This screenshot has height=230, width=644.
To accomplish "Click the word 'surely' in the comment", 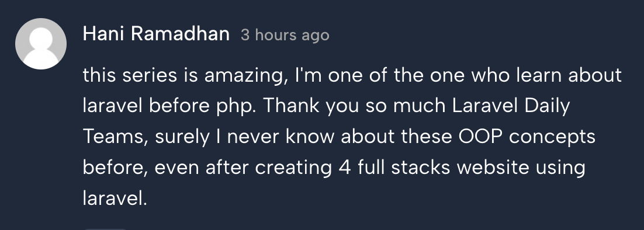I will tap(183, 137).
